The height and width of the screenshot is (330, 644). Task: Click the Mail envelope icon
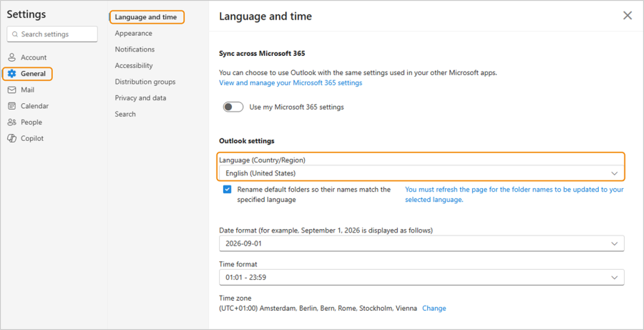(12, 89)
